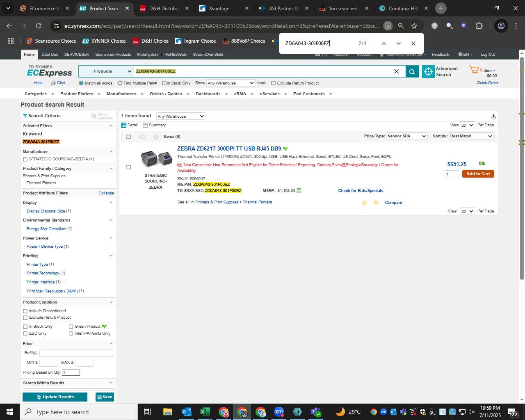Open Outlook from the taskbar
Image resolution: width=525 pixels, height=420 pixels.
pos(186,412)
